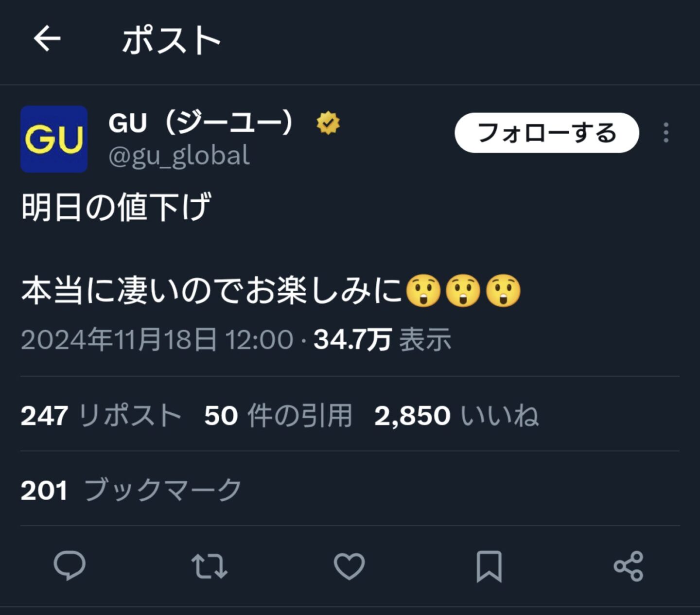View the 247 リポスト list
The image size is (700, 615).
[101, 416]
